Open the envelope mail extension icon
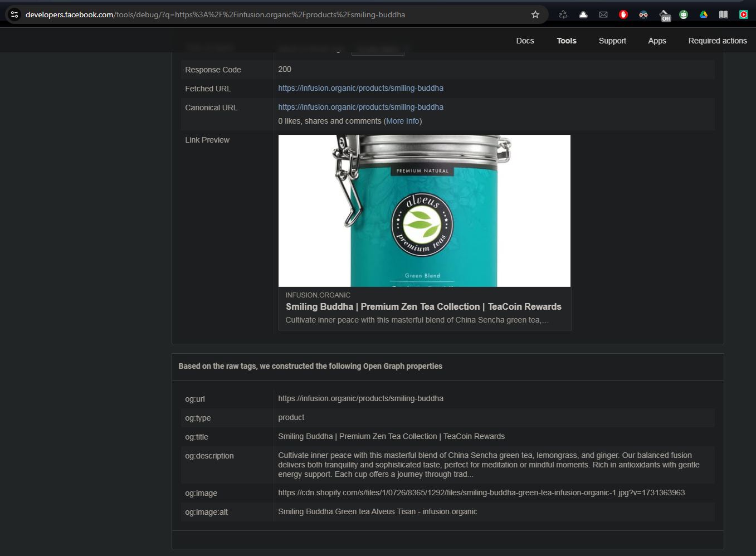The width and height of the screenshot is (756, 556). click(x=603, y=14)
